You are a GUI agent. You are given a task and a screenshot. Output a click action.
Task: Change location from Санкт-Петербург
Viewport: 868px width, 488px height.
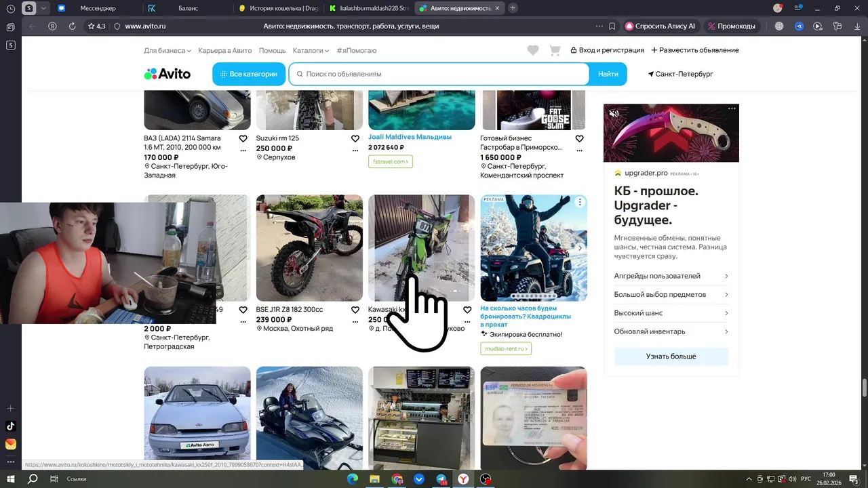click(x=681, y=74)
